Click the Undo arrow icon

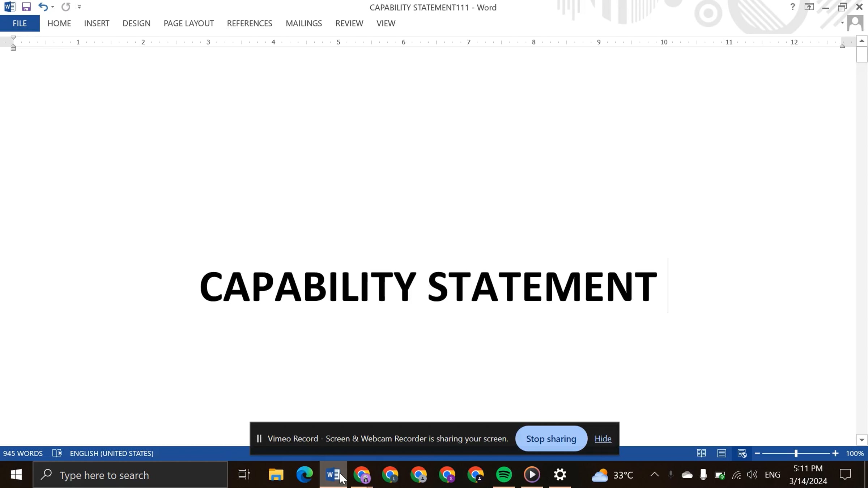click(43, 7)
